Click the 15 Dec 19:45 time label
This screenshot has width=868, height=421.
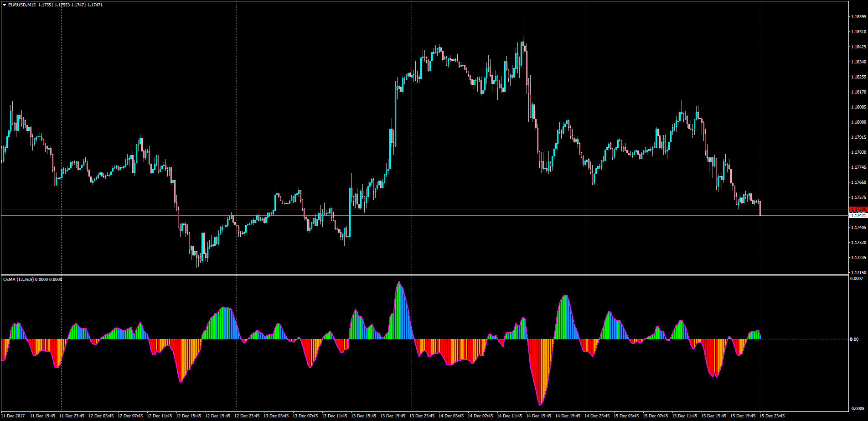[743, 416]
